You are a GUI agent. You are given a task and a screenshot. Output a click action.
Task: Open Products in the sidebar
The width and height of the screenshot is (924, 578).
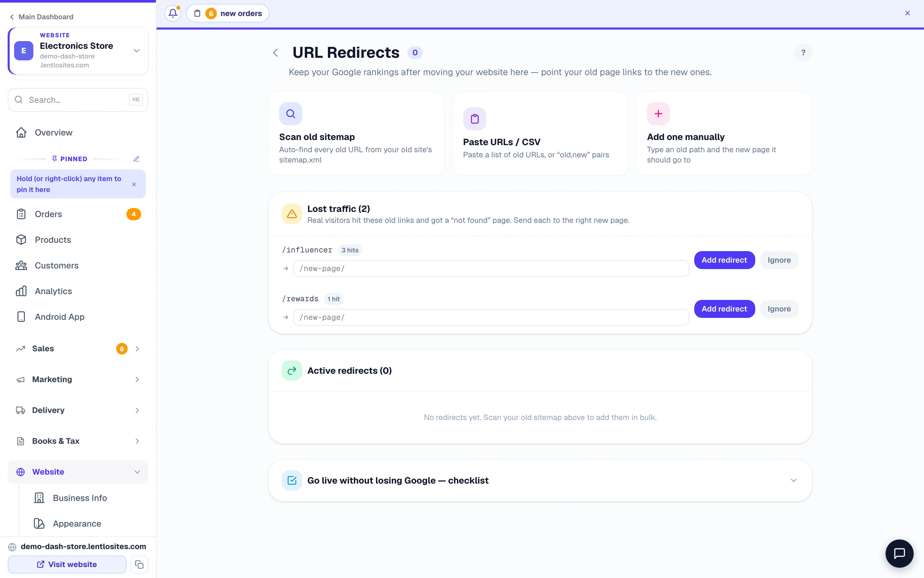78,240
